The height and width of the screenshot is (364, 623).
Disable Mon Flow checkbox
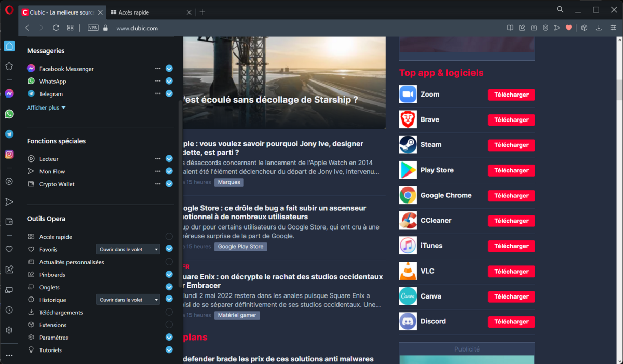pyautogui.click(x=169, y=171)
